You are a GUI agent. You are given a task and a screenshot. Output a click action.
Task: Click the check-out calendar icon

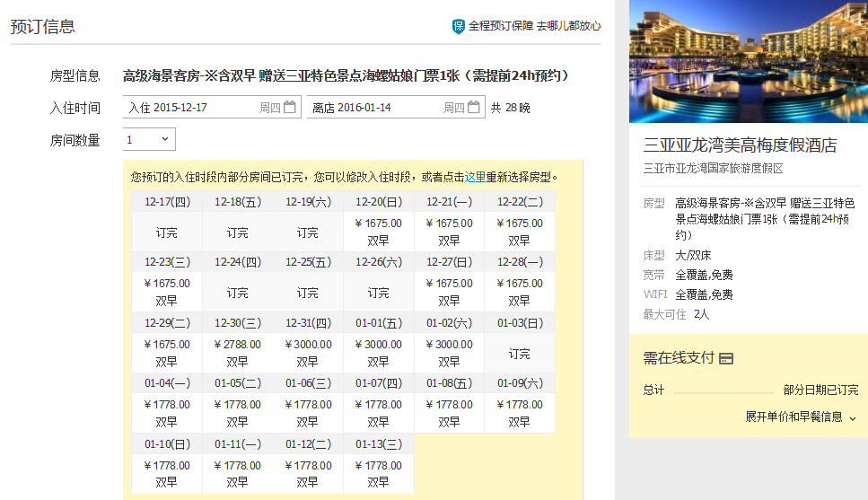(x=474, y=108)
